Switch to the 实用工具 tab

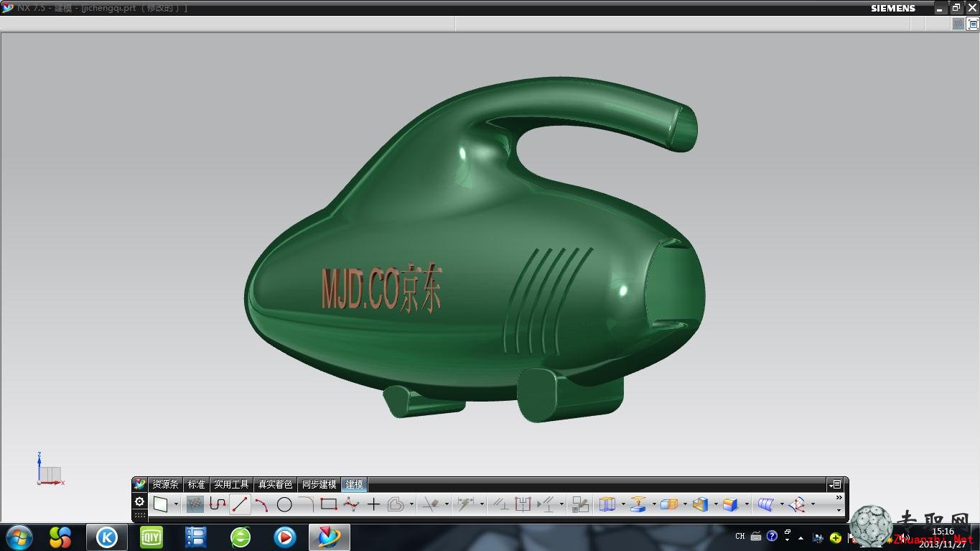(x=231, y=485)
